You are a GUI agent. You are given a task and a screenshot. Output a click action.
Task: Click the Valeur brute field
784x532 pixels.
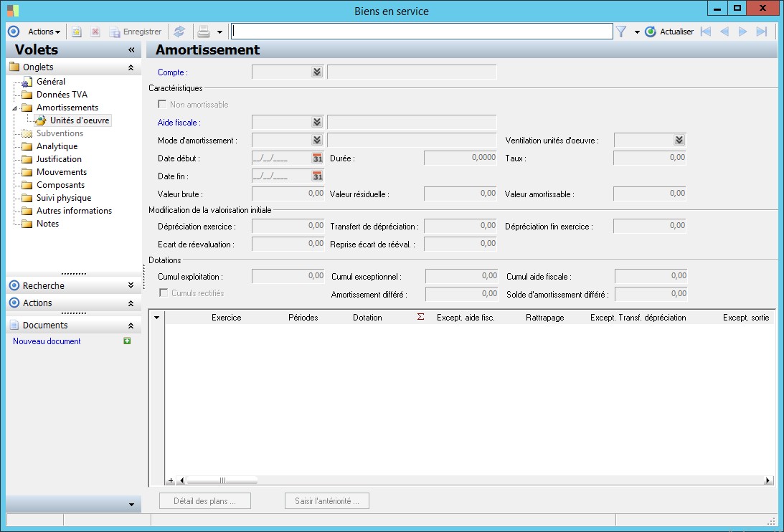tap(288, 194)
